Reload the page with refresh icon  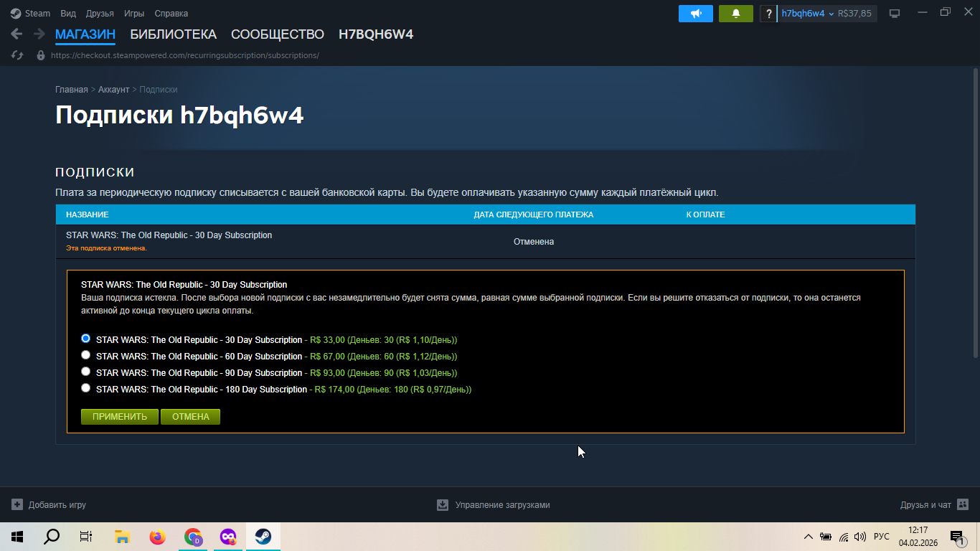coord(18,55)
